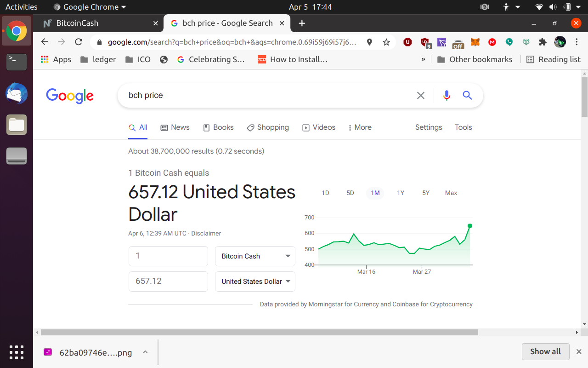
Task: Open the MetaMask fox extension
Action: pyautogui.click(x=476, y=42)
